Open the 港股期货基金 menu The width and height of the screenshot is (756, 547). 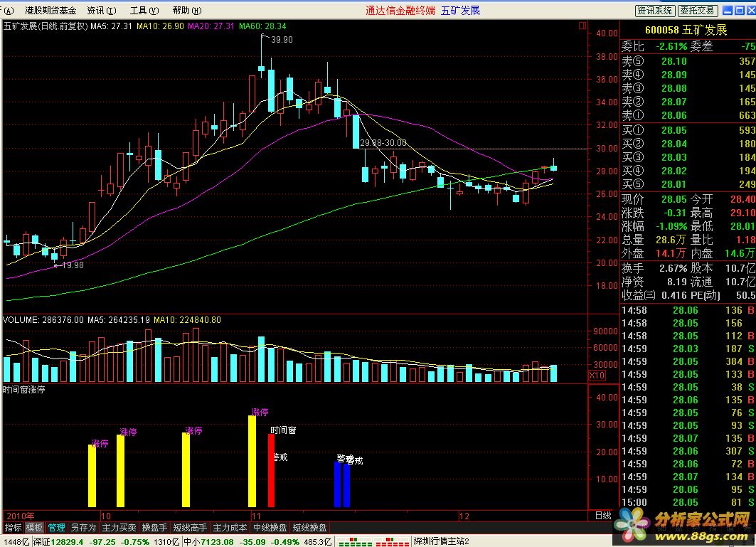tap(50, 10)
